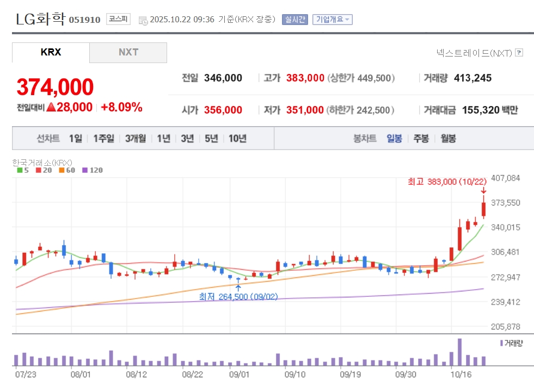Click the trading value 155,320 백만
The image size is (534, 392).
490,110
